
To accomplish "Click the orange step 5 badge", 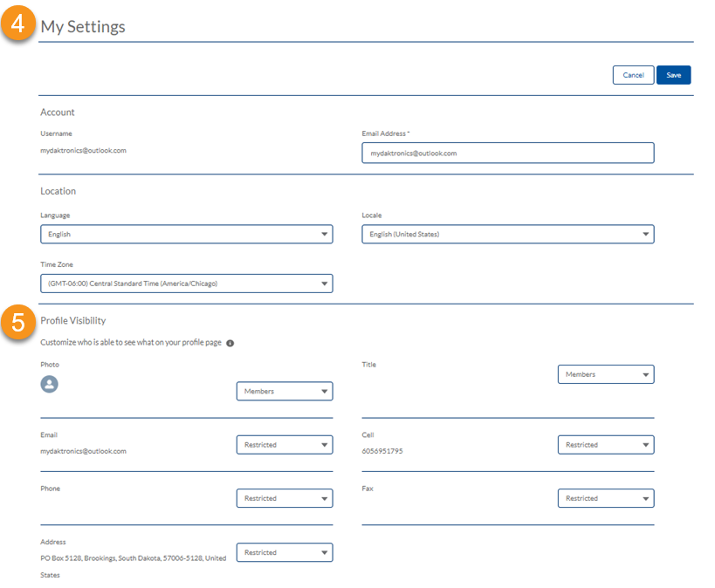I will pyautogui.click(x=18, y=323).
